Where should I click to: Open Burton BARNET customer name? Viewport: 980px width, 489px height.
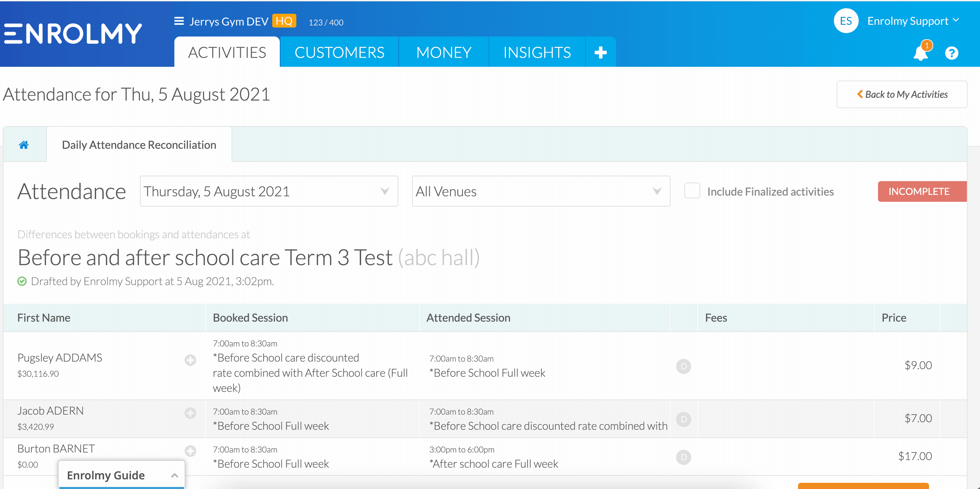click(56, 449)
